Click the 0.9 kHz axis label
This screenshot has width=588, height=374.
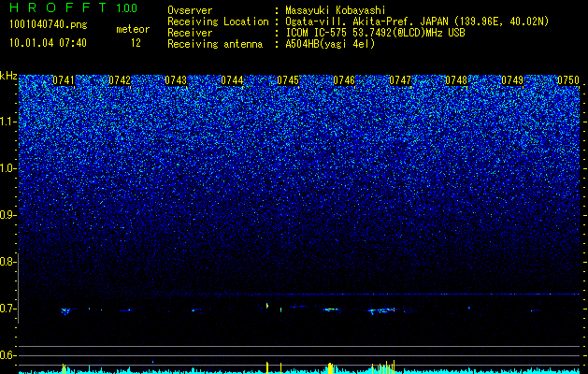7,215
